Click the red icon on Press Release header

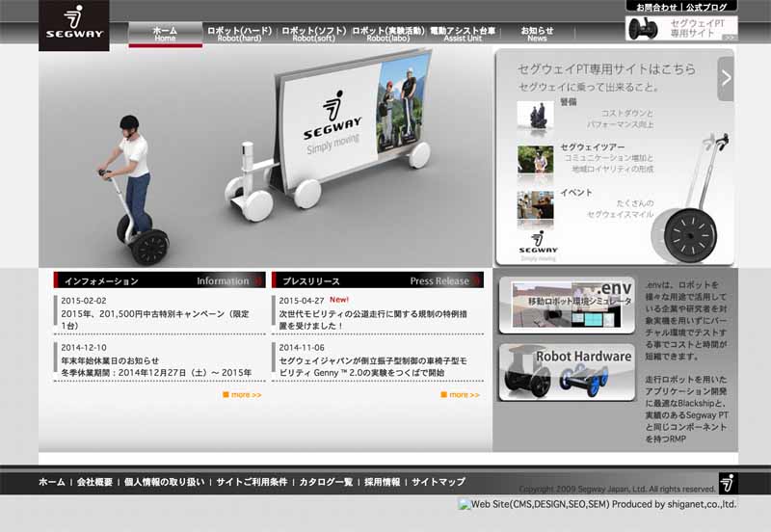pos(476,280)
